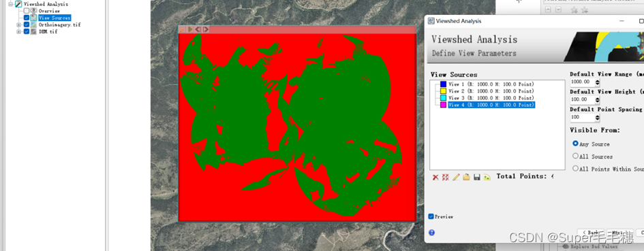This screenshot has height=251, width=644.
Task: Adjust Default View Range spinner arrows
Action: (597, 82)
